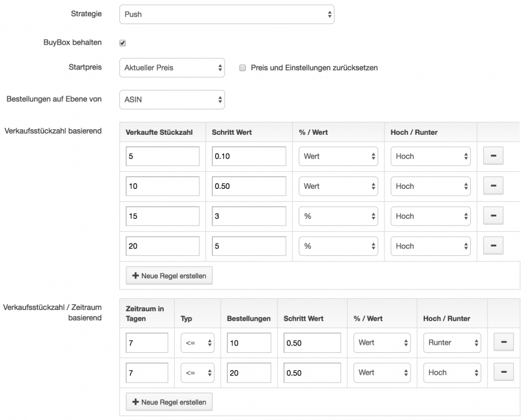This screenshot has height=420, width=525.
Task: Add new rule under time period table
Action: pyautogui.click(x=169, y=402)
